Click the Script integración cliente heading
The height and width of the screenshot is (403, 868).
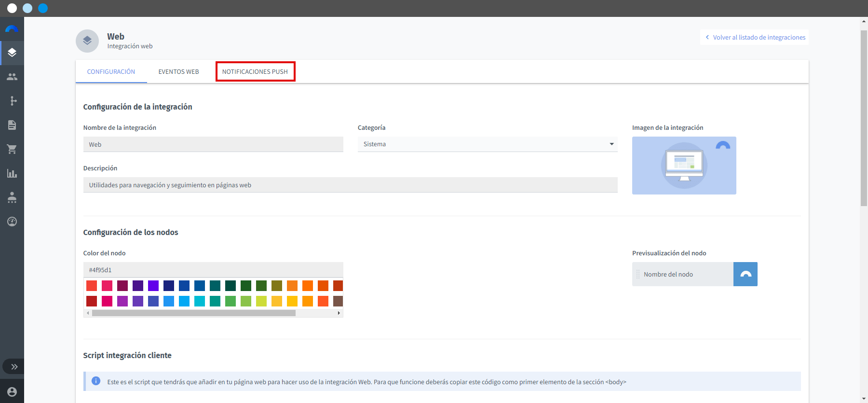(127, 355)
